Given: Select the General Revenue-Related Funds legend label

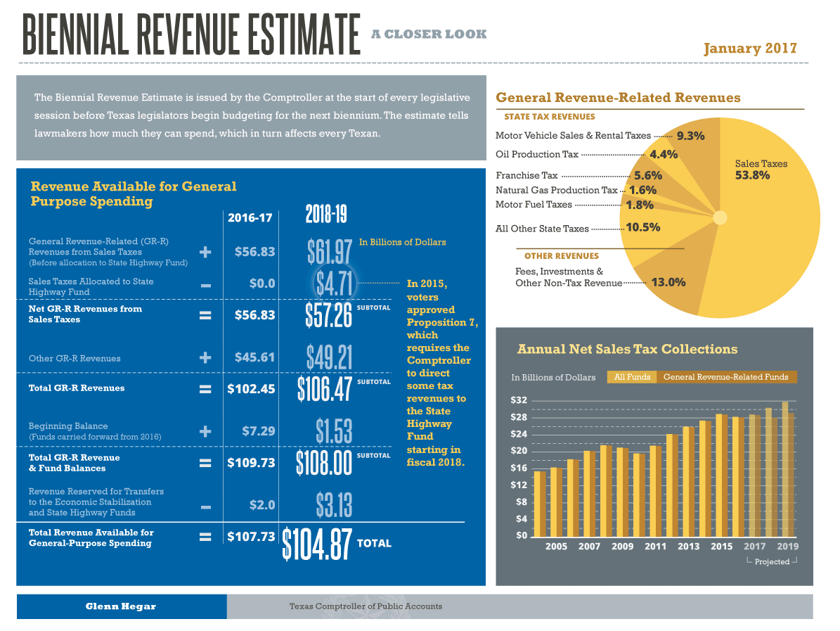Looking at the screenshot, I should [725, 377].
